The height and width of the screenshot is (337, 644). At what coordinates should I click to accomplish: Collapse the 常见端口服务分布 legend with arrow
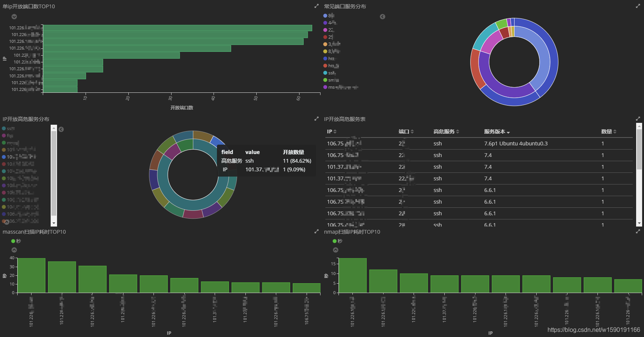pyautogui.click(x=382, y=17)
